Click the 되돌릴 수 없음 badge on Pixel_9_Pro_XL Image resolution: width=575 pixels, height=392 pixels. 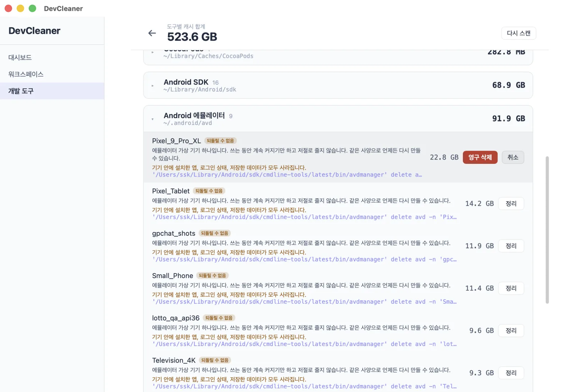[220, 141]
